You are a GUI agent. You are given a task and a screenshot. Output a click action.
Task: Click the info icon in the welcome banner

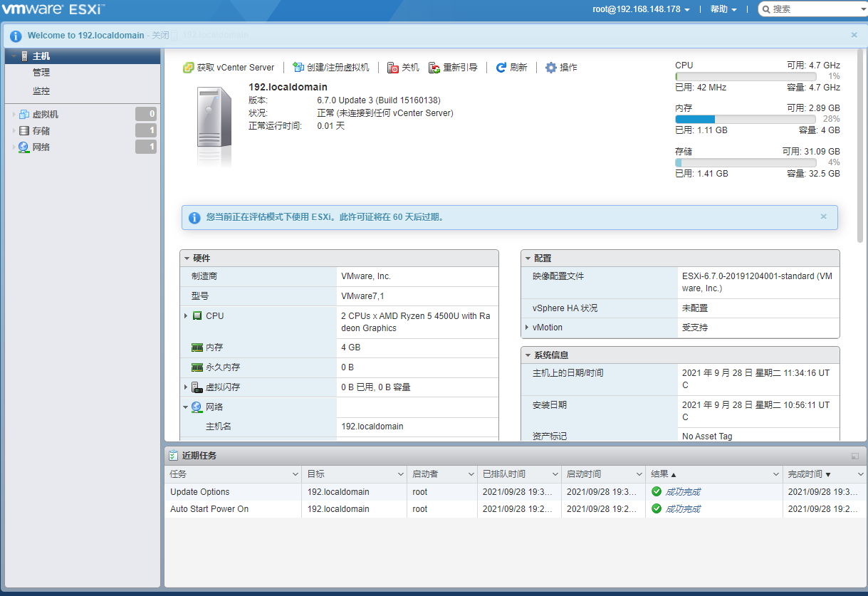[16, 36]
